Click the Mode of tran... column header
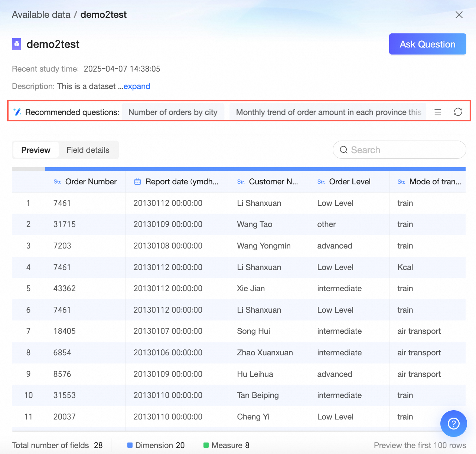 tap(427, 182)
